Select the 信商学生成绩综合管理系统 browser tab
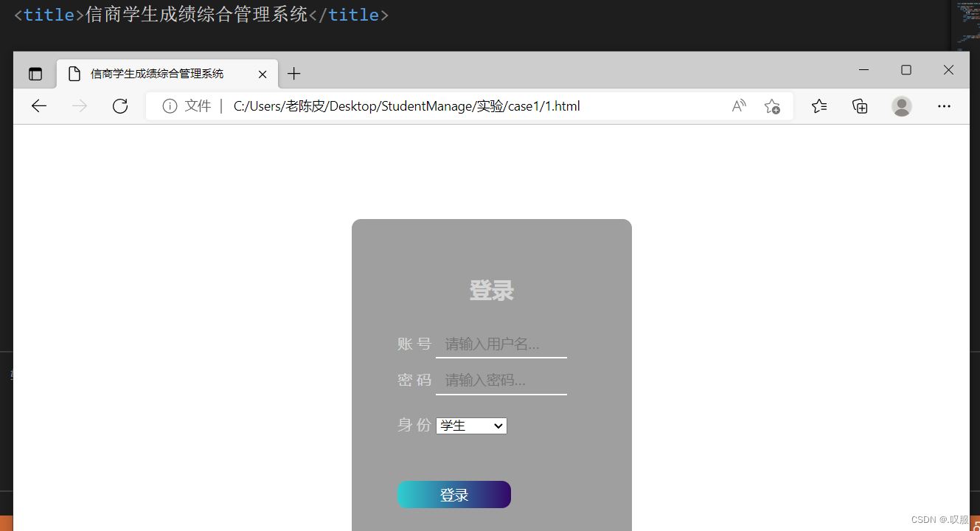The height and width of the screenshot is (531, 980). pyautogui.click(x=167, y=74)
